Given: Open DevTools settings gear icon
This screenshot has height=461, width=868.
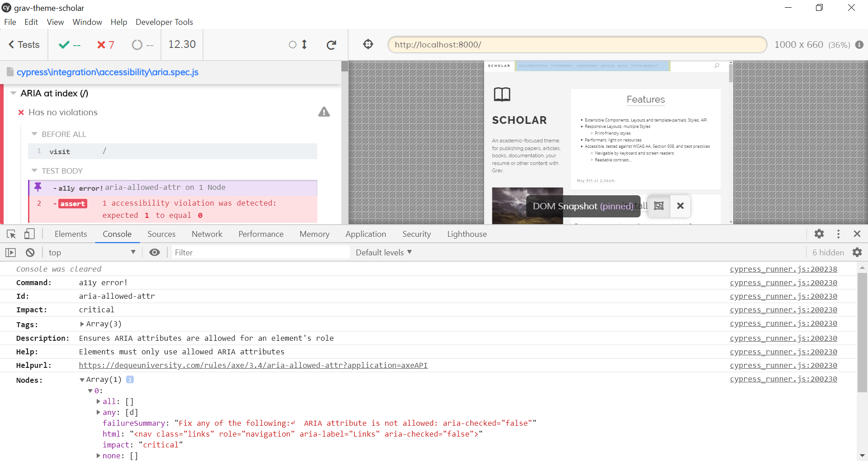Looking at the screenshot, I should point(819,234).
